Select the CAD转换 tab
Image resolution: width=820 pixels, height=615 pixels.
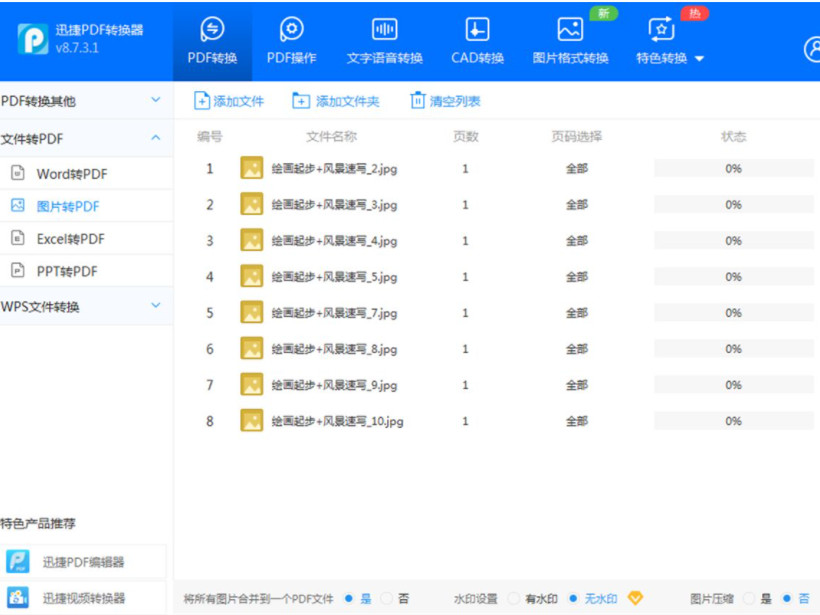click(477, 41)
